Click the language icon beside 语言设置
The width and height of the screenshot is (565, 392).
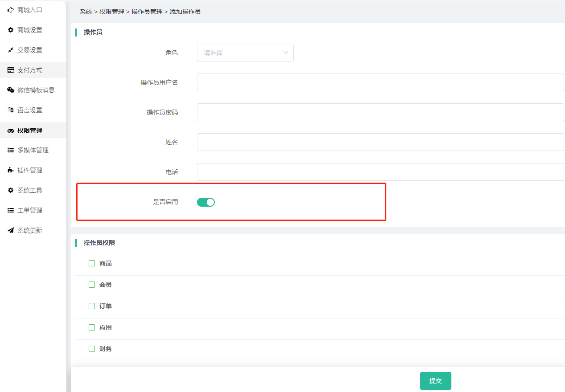coord(11,110)
